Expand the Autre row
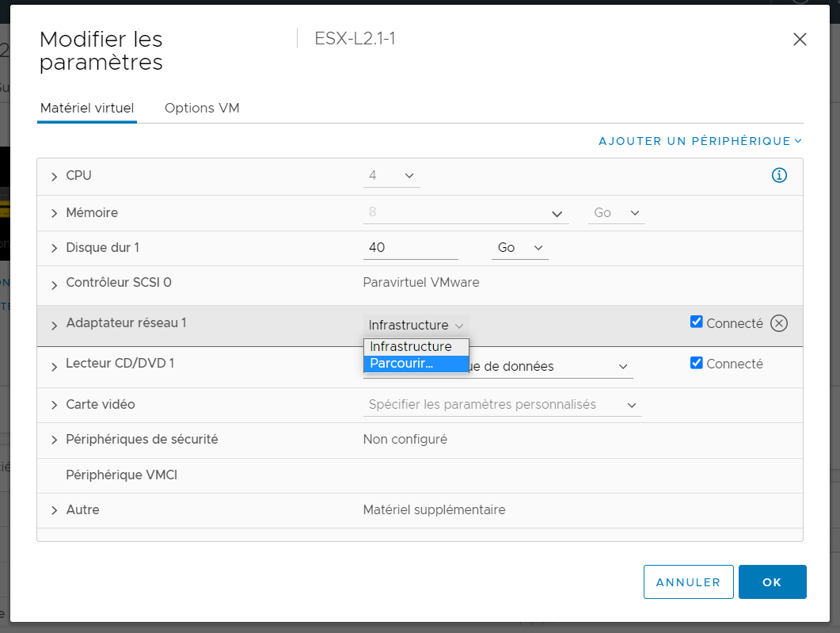The width and height of the screenshot is (840, 633). pyautogui.click(x=54, y=510)
